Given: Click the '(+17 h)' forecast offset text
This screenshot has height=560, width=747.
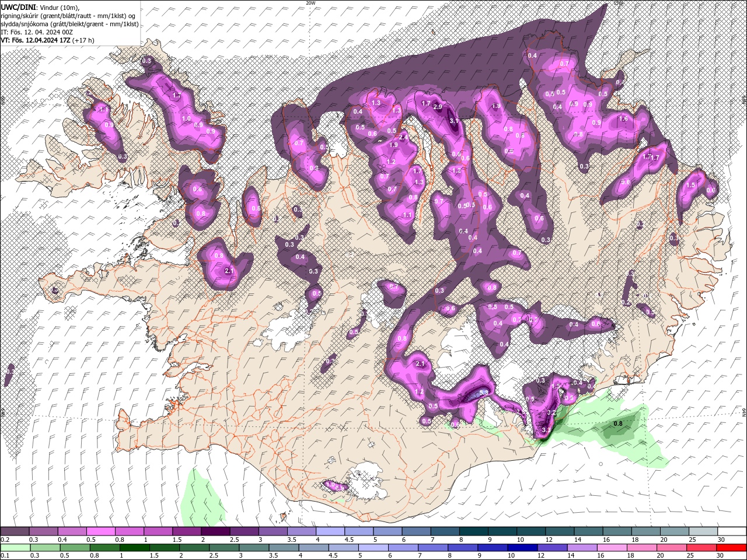Looking at the screenshot, I should (83, 40).
